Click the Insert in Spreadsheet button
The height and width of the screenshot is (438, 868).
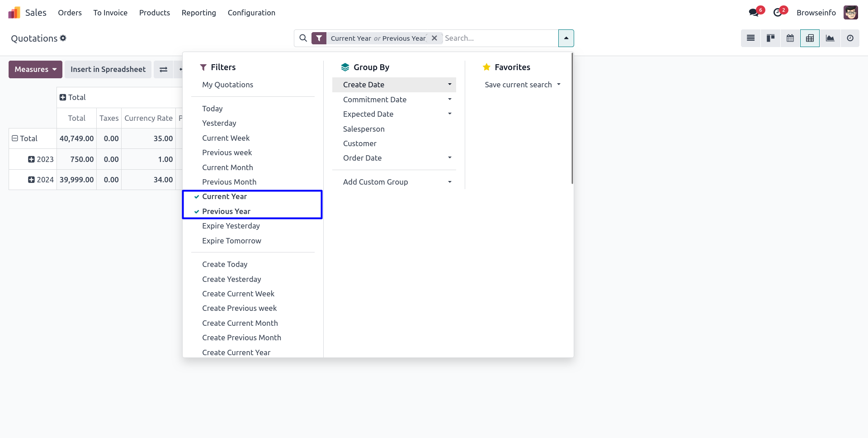click(108, 69)
